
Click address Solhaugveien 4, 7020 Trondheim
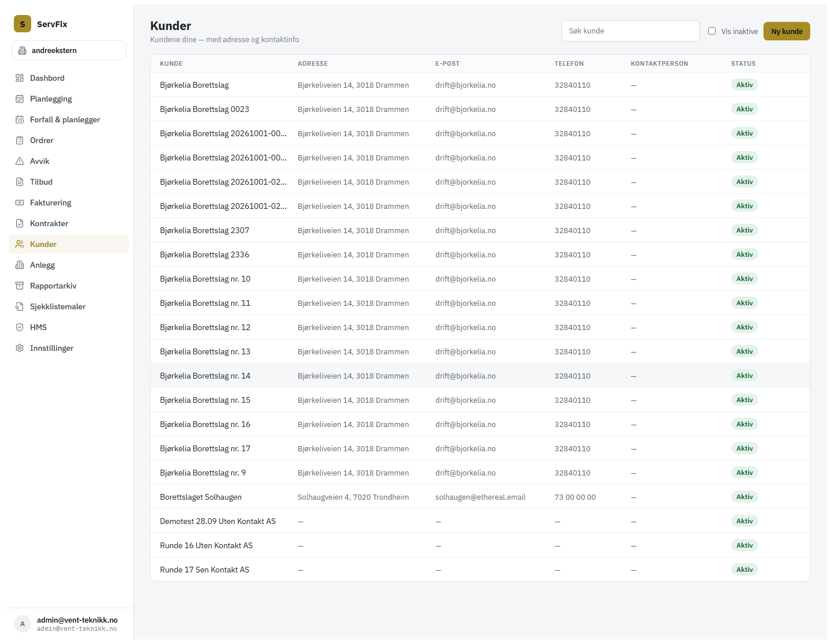353,497
